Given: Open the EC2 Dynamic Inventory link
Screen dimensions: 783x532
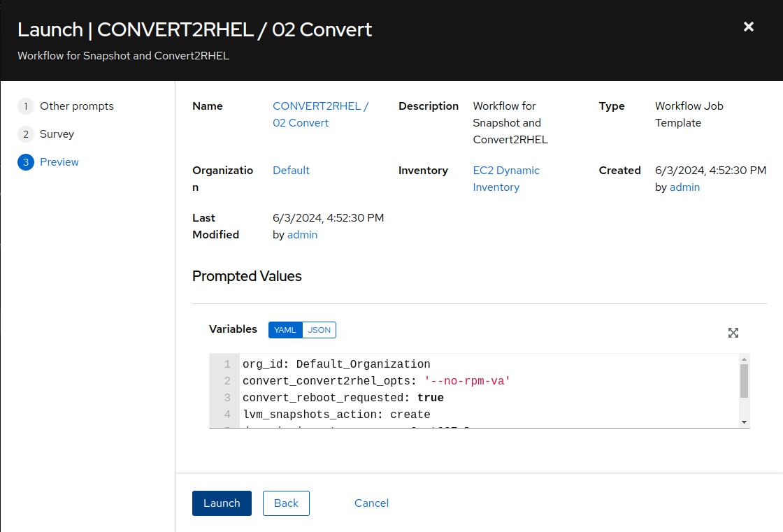Looking at the screenshot, I should (x=506, y=179).
